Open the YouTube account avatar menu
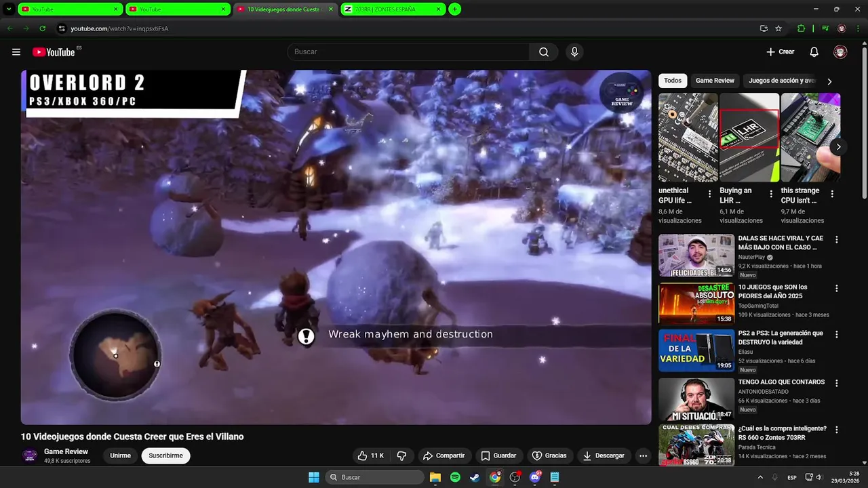 tap(840, 52)
